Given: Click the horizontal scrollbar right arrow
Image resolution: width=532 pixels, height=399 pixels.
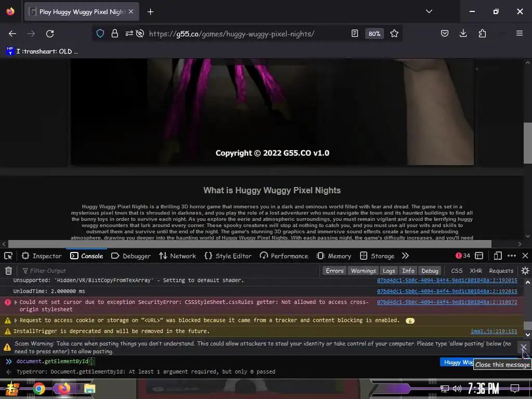Looking at the screenshot, I should point(520,244).
